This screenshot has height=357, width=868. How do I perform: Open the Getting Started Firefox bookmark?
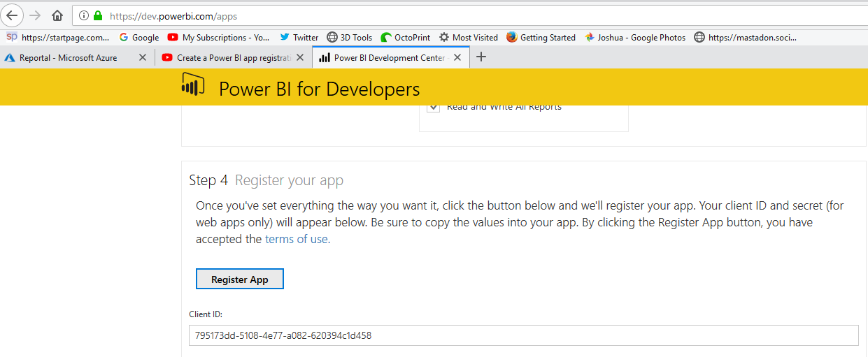(541, 38)
